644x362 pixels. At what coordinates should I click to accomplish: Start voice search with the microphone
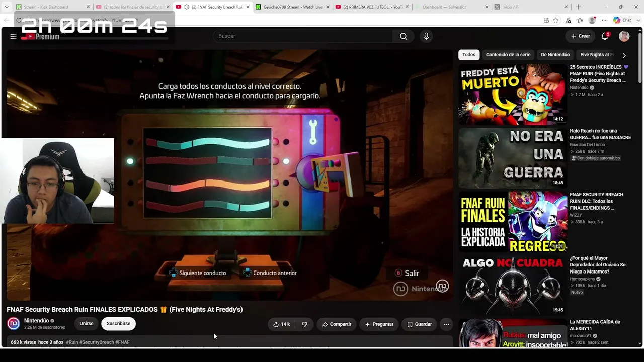tap(426, 36)
